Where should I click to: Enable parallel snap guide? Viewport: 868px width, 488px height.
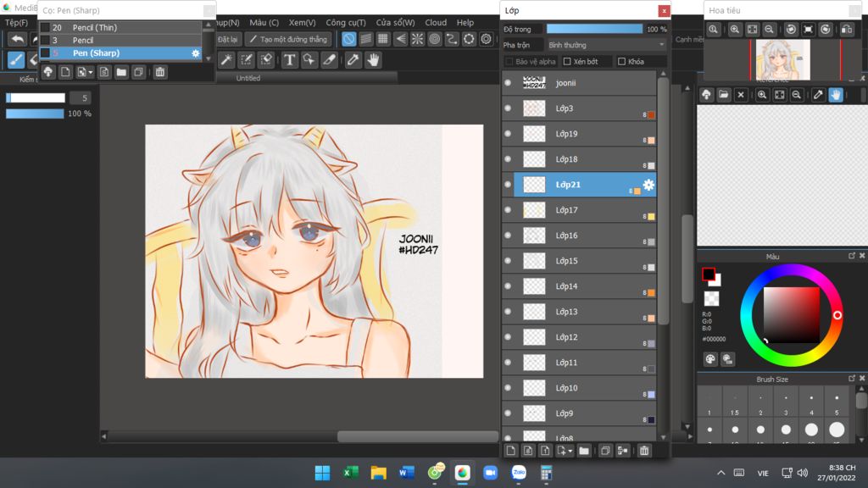366,39
